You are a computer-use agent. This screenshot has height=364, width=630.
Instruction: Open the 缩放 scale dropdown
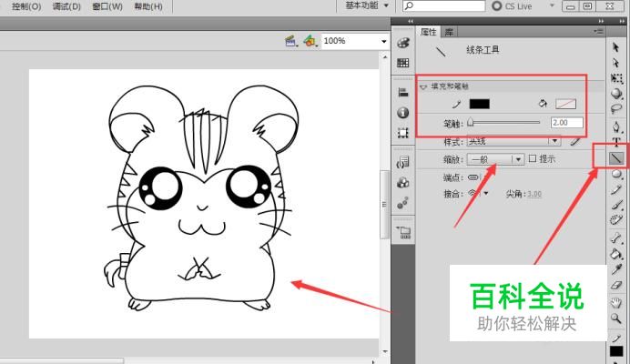[495, 159]
